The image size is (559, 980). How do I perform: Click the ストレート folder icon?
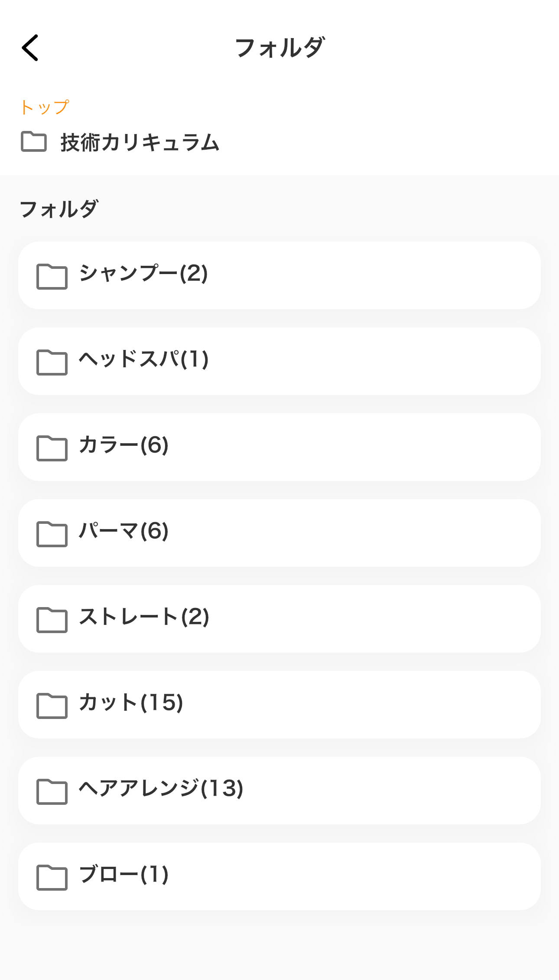point(52,620)
